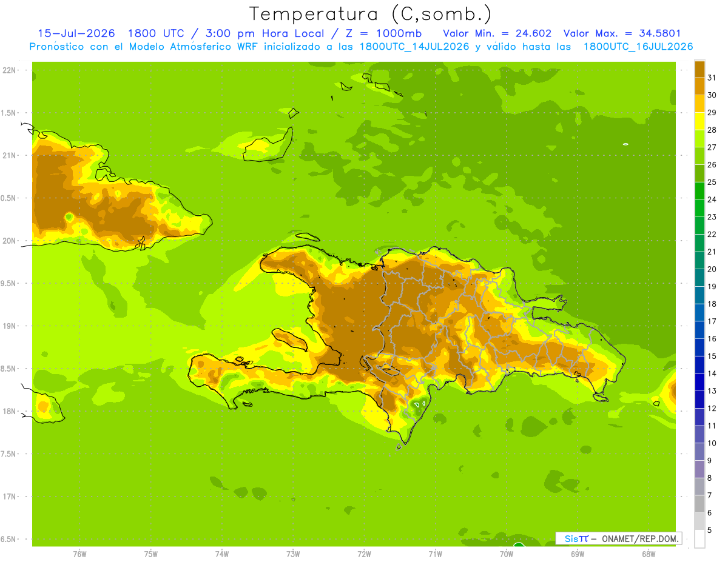Click the legend value "7"

pyautogui.click(x=709, y=495)
